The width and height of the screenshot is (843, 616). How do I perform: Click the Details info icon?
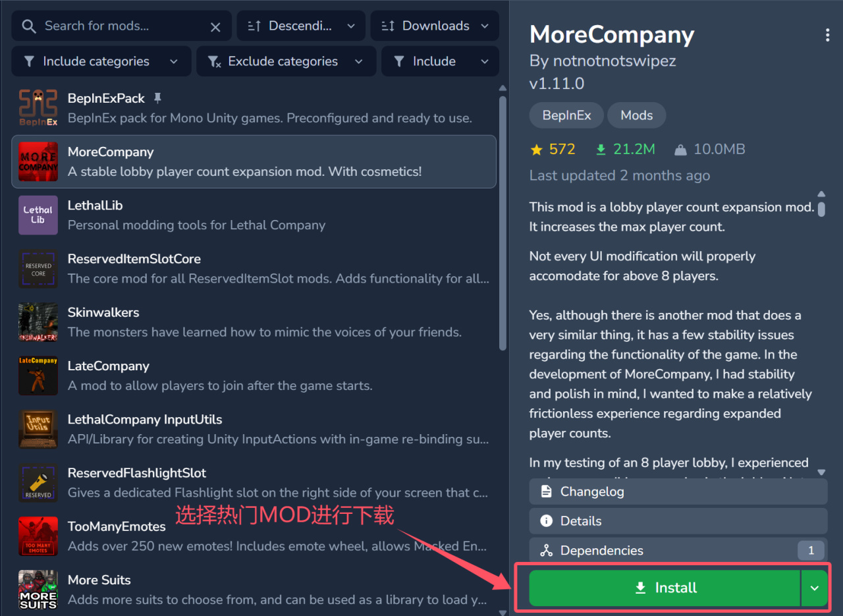click(x=546, y=520)
